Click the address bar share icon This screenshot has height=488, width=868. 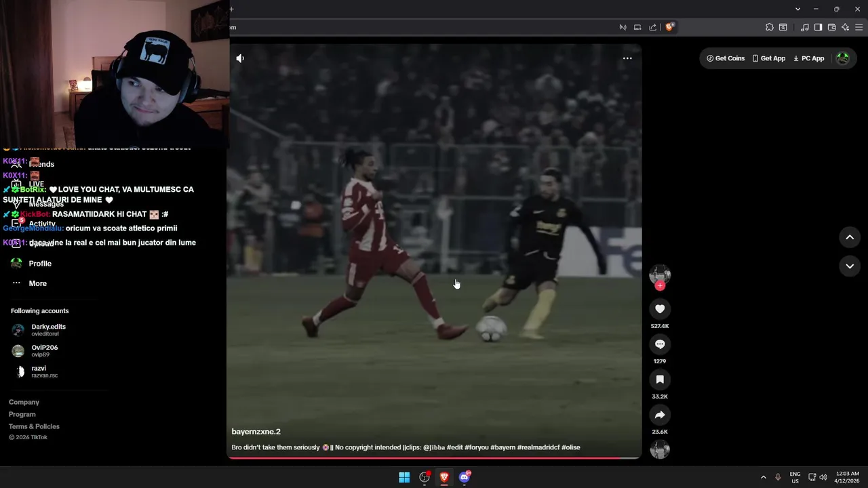(652, 27)
